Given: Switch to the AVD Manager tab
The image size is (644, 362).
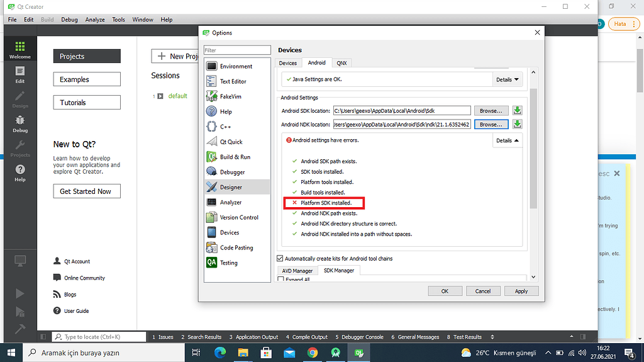Looking at the screenshot, I should point(297,271).
